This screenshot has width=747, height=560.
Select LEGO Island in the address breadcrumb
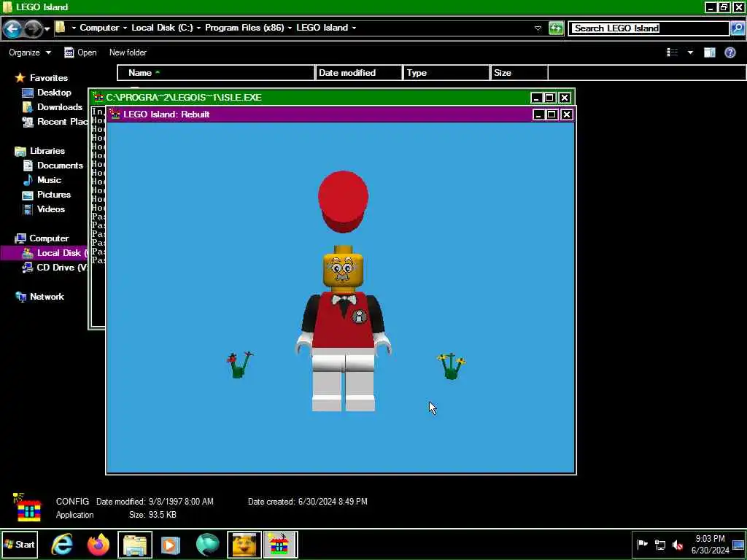click(322, 28)
